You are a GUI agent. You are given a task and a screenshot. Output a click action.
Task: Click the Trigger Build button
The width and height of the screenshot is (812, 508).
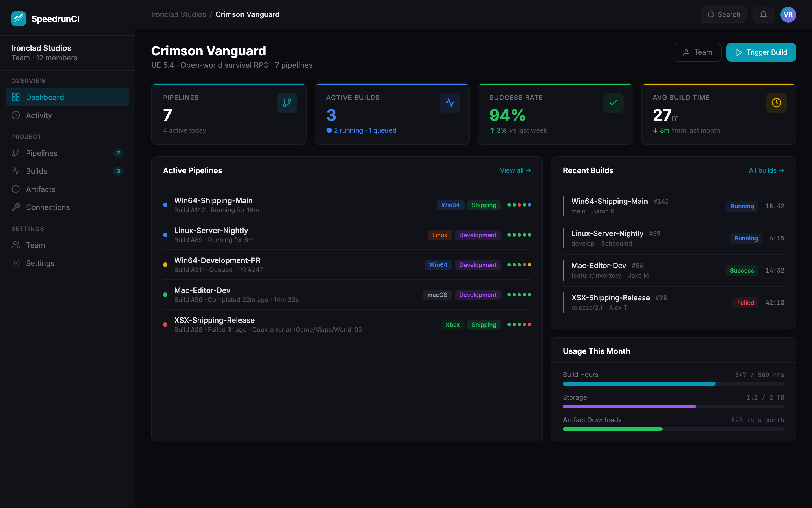tap(761, 52)
